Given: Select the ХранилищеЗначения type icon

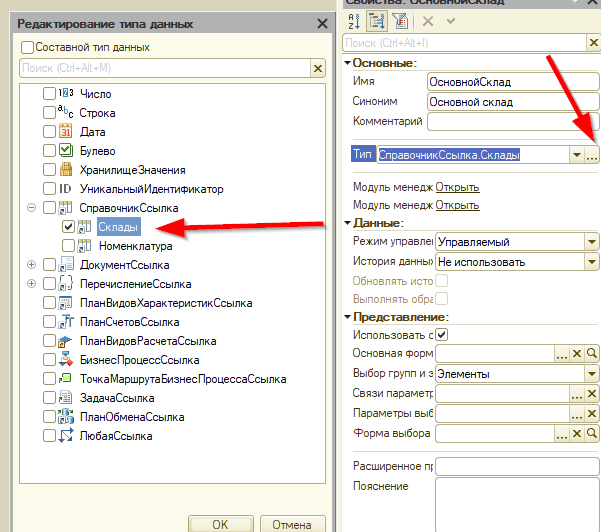Looking at the screenshot, I should 66,169.
